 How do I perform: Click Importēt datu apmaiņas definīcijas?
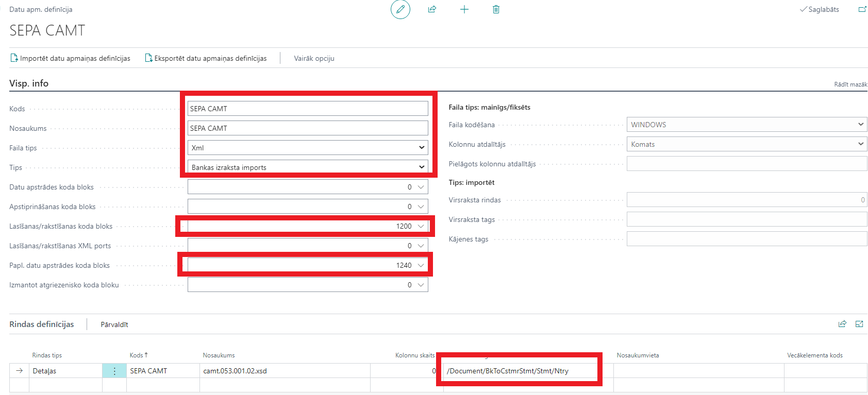70,58
